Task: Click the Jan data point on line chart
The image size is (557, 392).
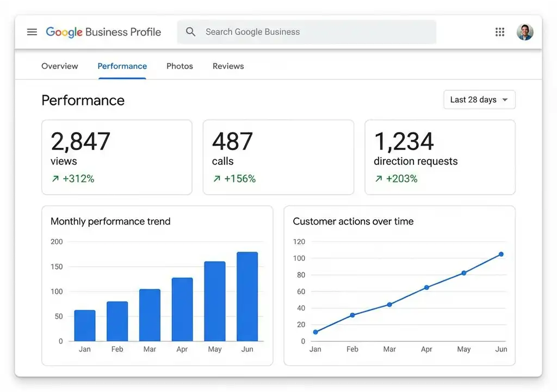Action: point(315,332)
